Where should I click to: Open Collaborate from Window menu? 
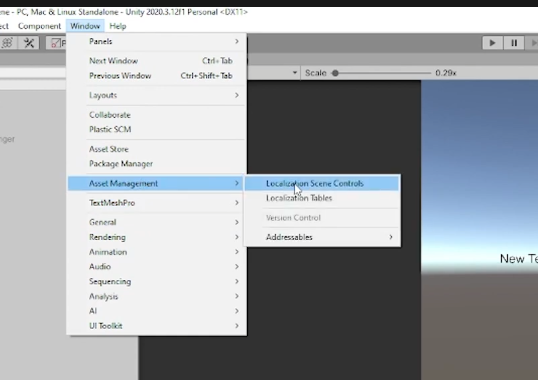coord(157,115)
